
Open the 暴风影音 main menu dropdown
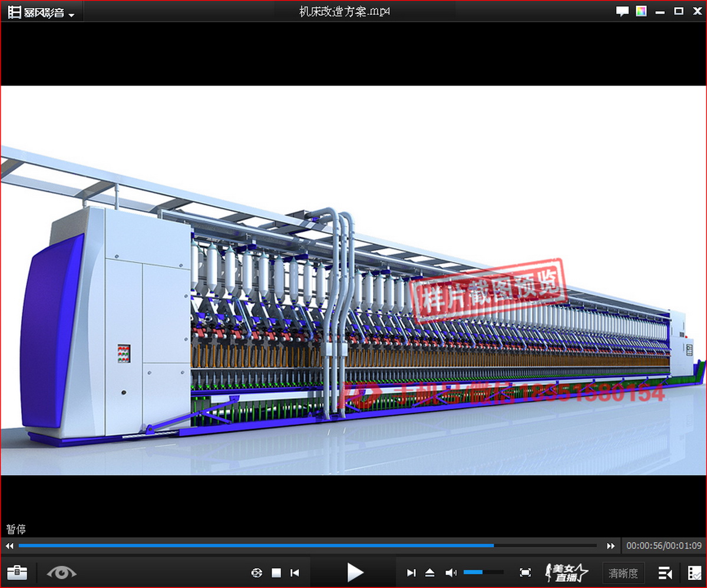point(41,12)
